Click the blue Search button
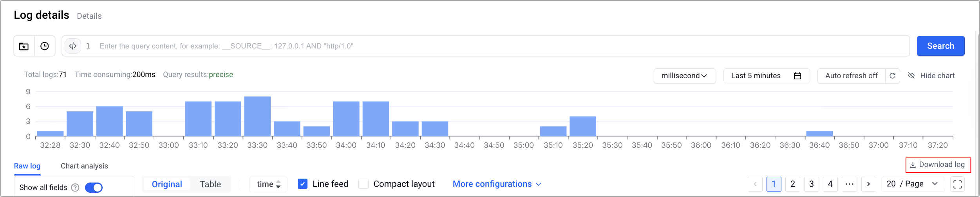 click(x=940, y=46)
